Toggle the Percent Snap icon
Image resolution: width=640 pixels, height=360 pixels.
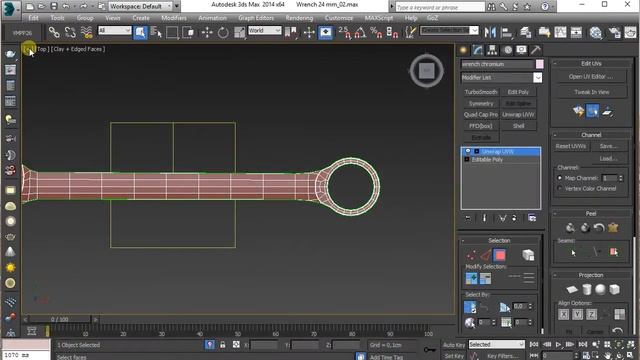(x=376, y=32)
